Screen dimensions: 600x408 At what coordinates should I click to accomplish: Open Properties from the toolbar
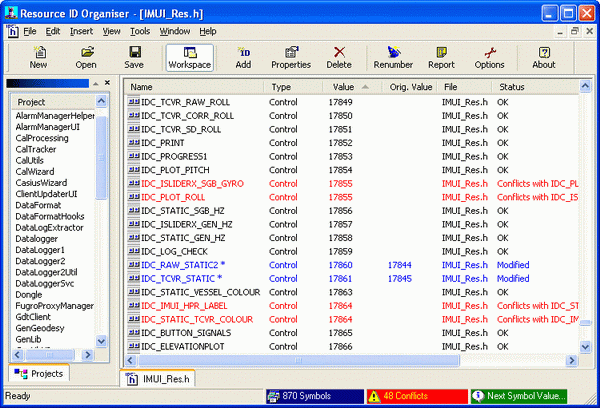[x=291, y=57]
